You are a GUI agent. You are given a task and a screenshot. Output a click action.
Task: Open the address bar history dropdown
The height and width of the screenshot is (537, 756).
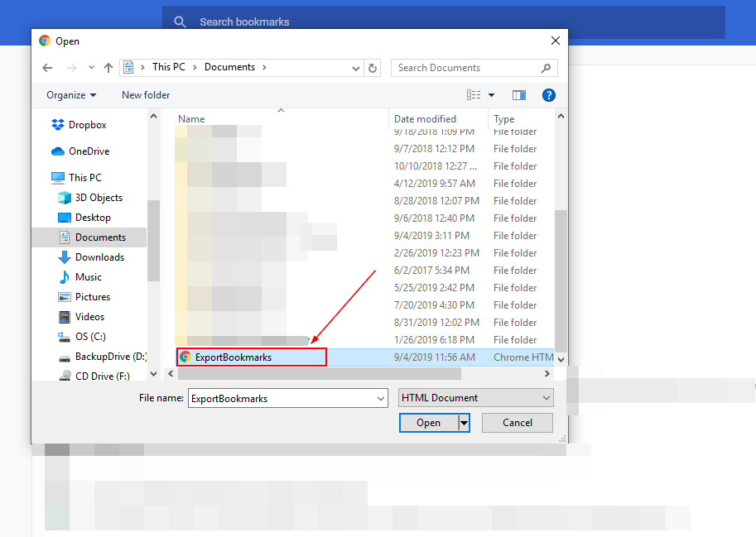point(356,69)
